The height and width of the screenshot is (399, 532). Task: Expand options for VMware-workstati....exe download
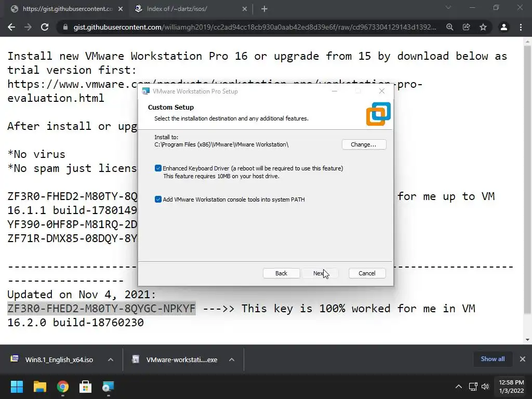coord(232,360)
